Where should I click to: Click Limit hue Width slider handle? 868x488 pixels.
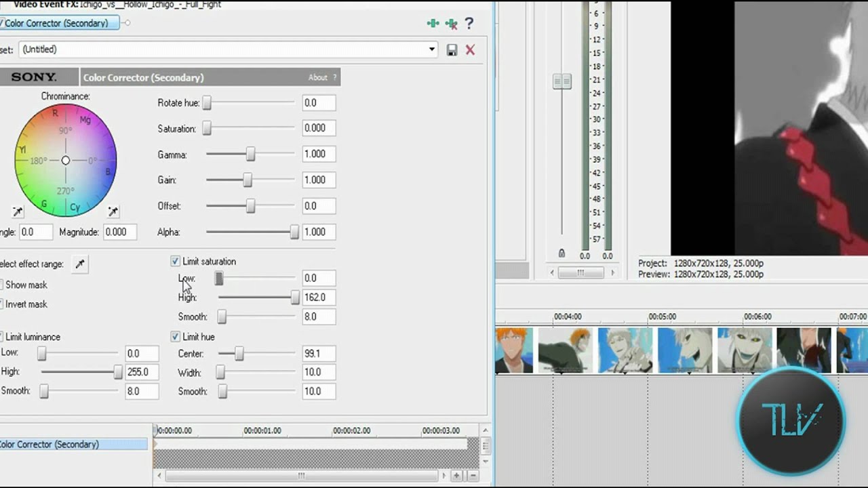(x=220, y=372)
